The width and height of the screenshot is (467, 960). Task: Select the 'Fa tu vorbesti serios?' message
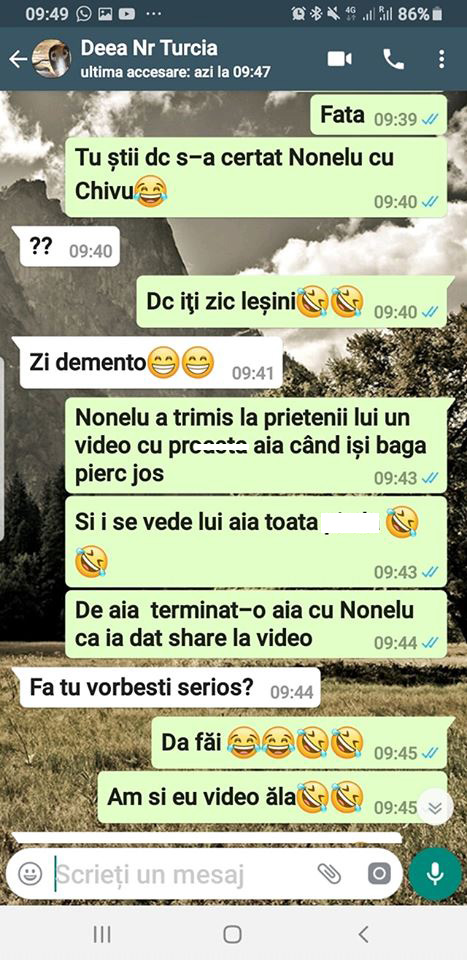(x=165, y=688)
